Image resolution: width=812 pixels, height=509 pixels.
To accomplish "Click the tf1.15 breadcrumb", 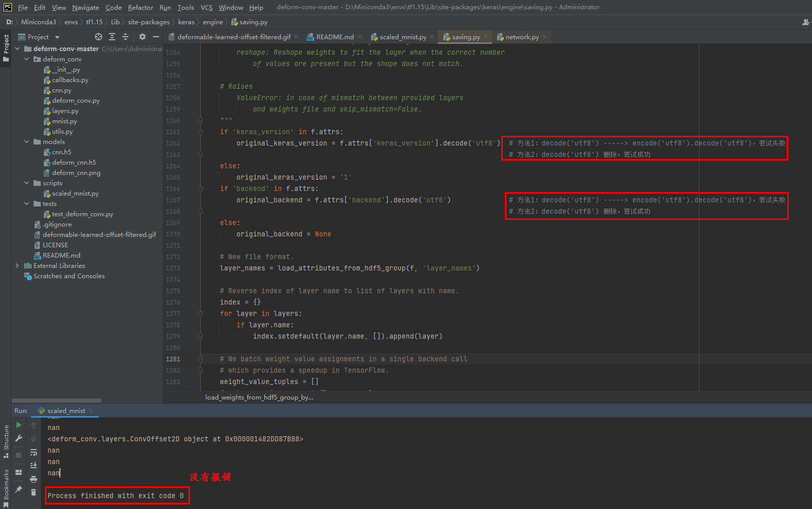I will point(94,22).
